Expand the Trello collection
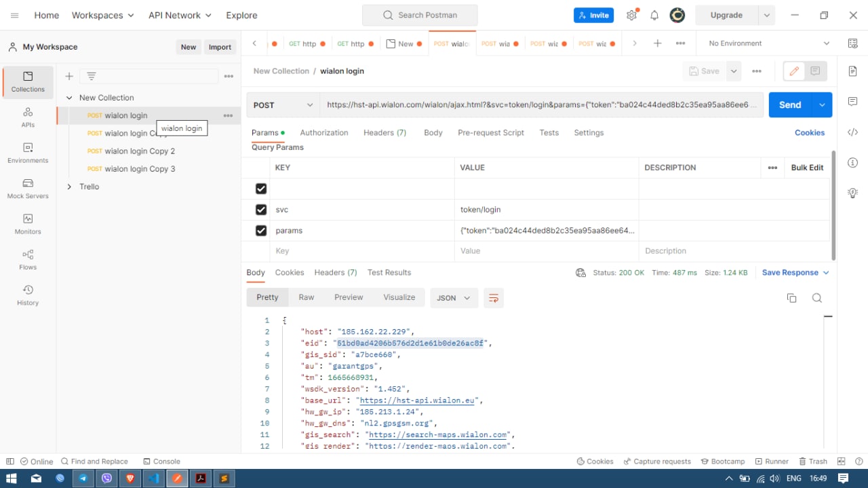The image size is (868, 488). tap(69, 187)
